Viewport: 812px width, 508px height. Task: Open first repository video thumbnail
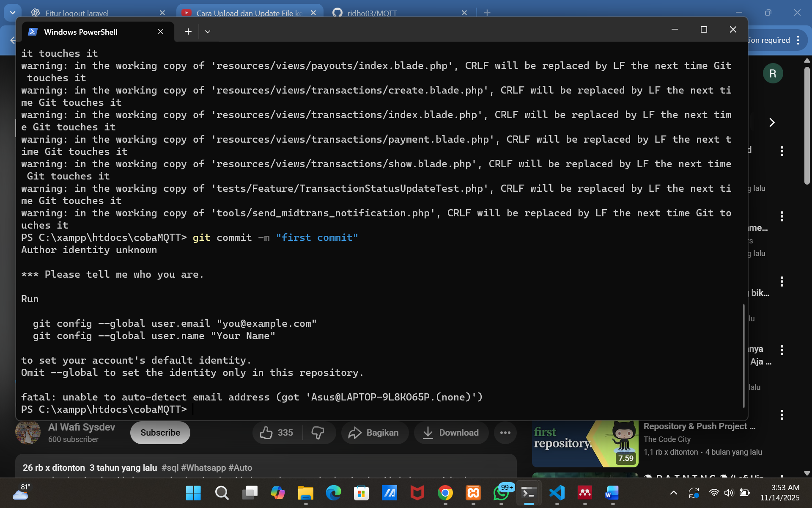585,444
